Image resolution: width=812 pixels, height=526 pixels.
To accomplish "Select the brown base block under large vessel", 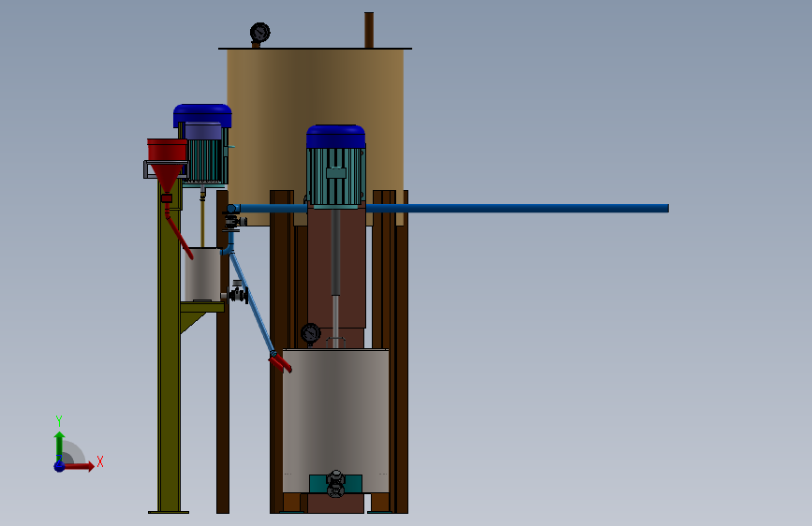I will point(335,504).
